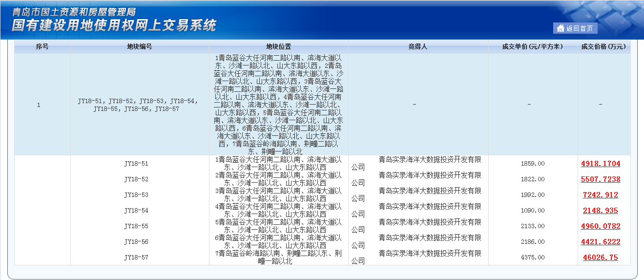The width and height of the screenshot is (644, 280).
Task: Select parcel number cell JY18-57
Action: [136, 258]
